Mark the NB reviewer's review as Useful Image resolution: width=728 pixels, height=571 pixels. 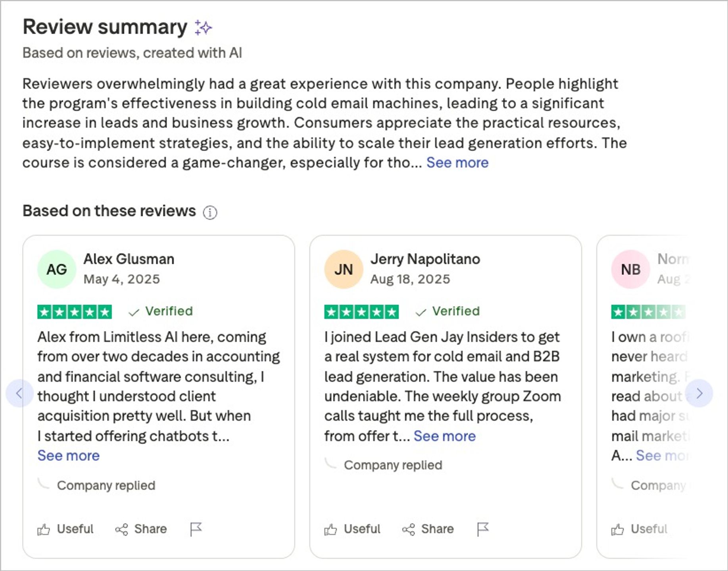pos(639,529)
